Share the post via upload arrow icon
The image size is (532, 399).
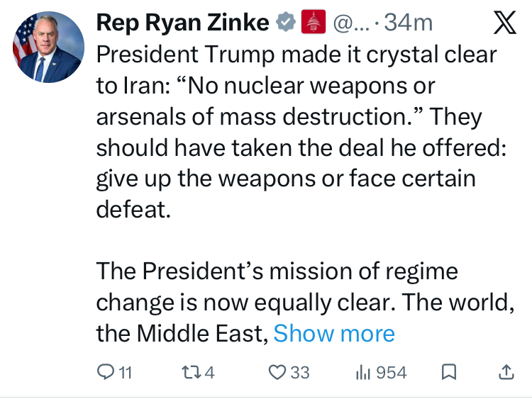[506, 372]
